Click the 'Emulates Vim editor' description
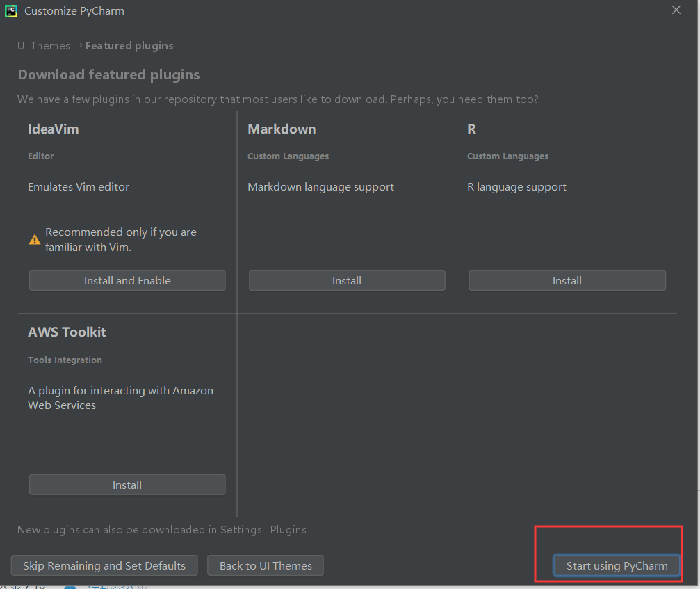 coord(79,186)
